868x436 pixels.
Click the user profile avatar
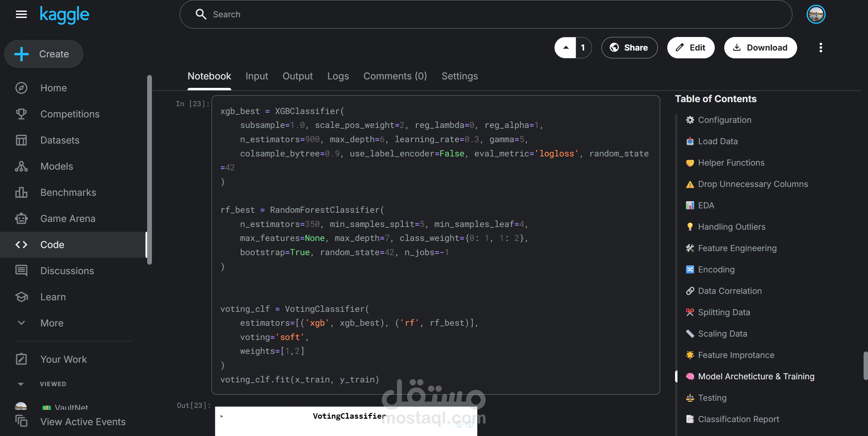coord(816,14)
